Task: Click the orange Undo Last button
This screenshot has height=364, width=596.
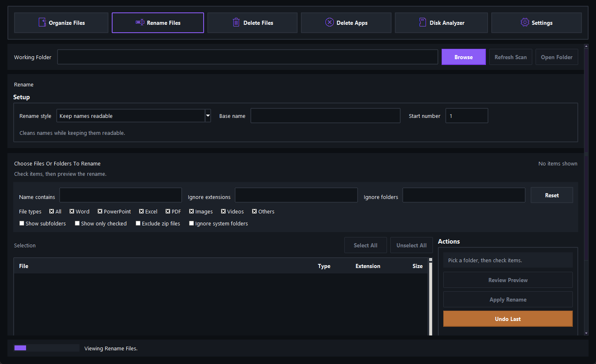Action: click(x=508, y=319)
